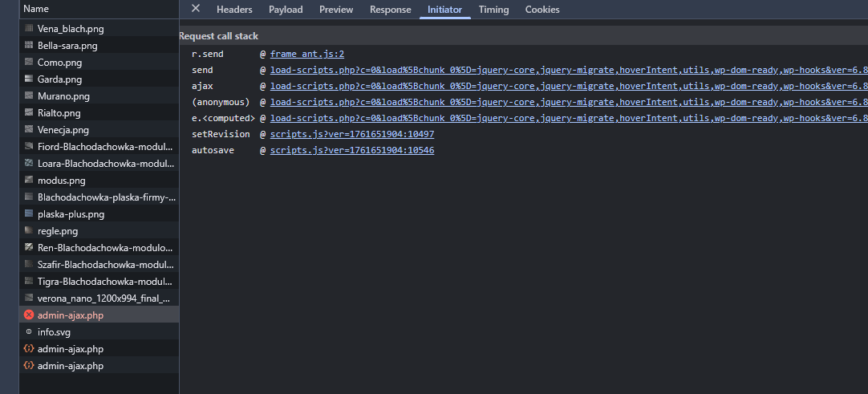Click the file icon next to info.svg
This screenshot has width=868, height=394.
[x=29, y=331]
